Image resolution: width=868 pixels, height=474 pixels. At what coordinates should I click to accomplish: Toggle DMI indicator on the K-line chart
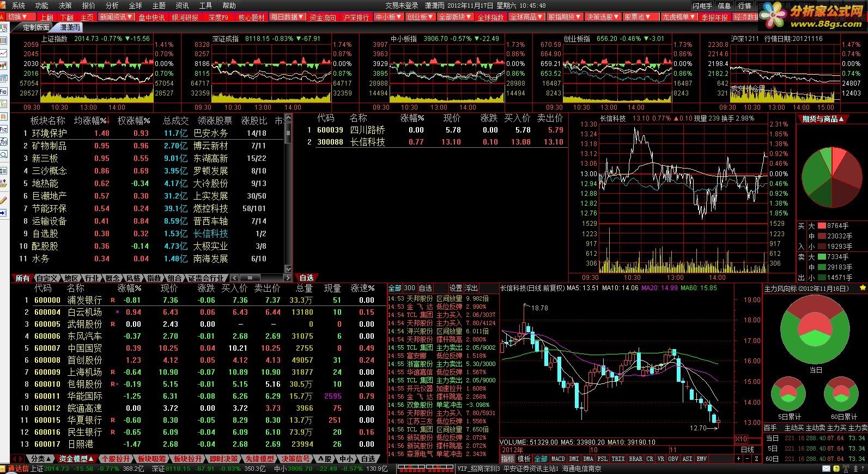(574, 459)
